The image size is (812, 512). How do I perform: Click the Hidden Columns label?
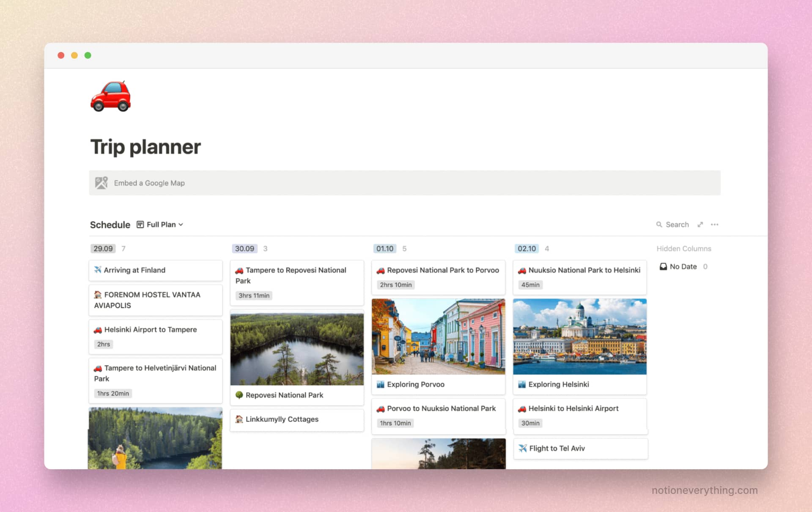(684, 248)
